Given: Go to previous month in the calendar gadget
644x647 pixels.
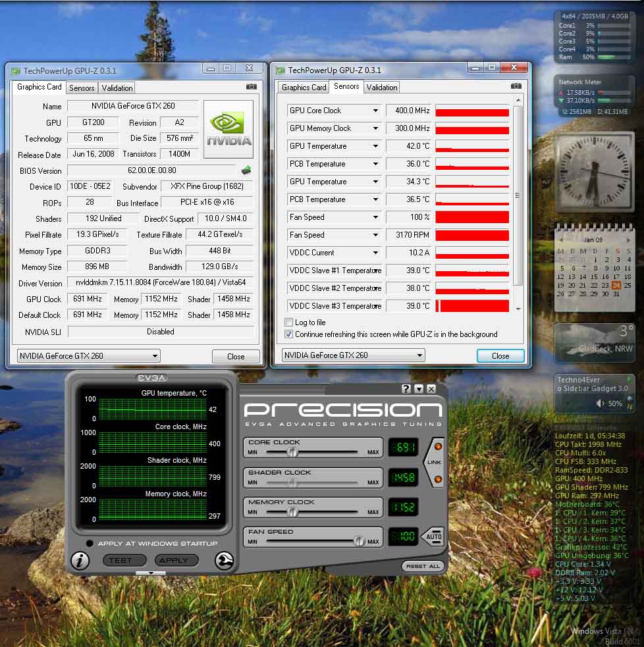Looking at the screenshot, I should (561, 240).
